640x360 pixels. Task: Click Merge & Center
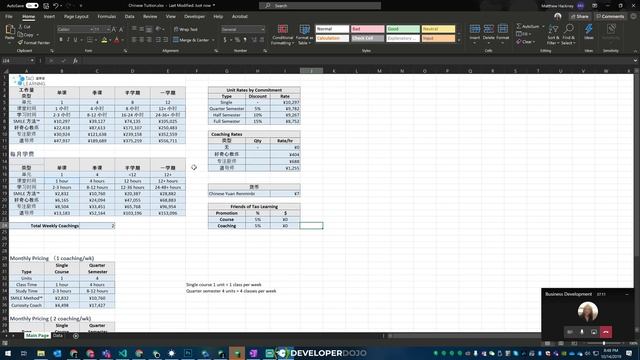pos(191,40)
